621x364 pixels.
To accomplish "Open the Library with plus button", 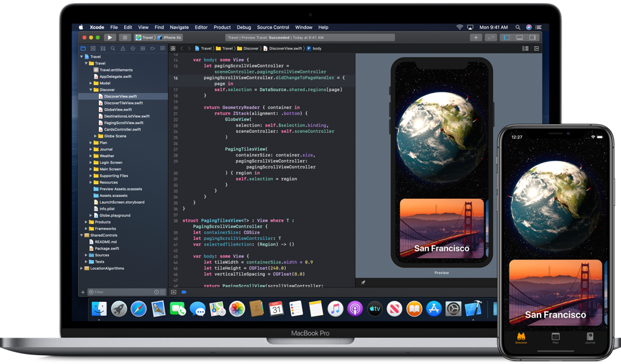I will [476, 37].
